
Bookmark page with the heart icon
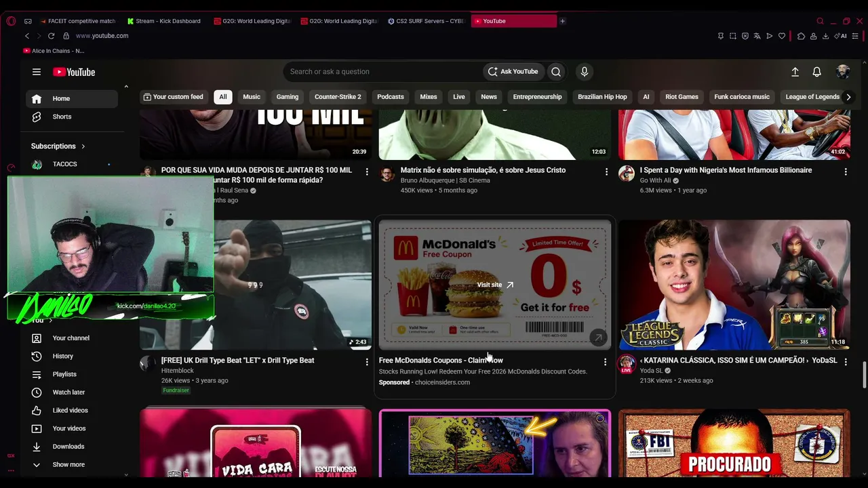[x=782, y=36]
